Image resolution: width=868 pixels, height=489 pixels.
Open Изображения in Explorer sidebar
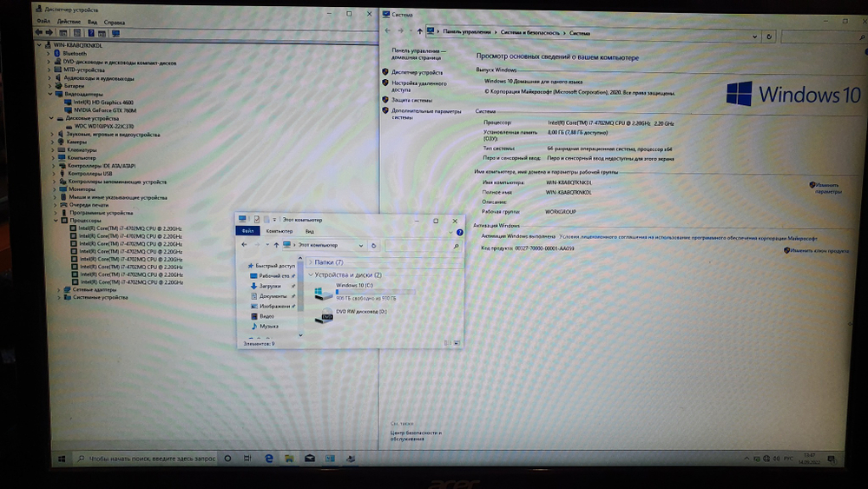point(273,306)
